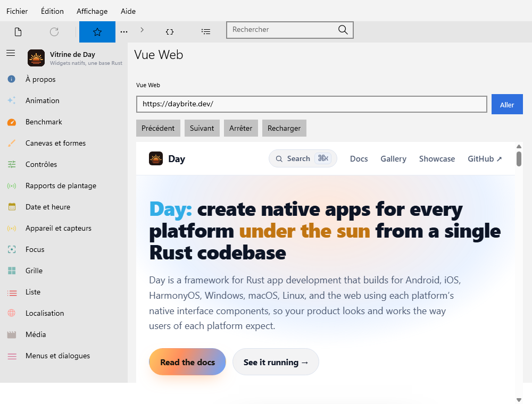
Task: Click the Date et heure calendar icon
Action: (12, 207)
